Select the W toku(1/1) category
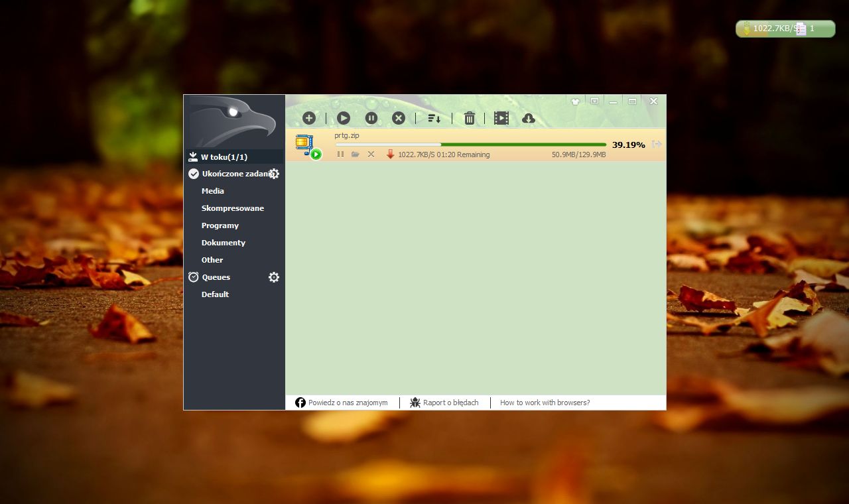 click(234, 157)
